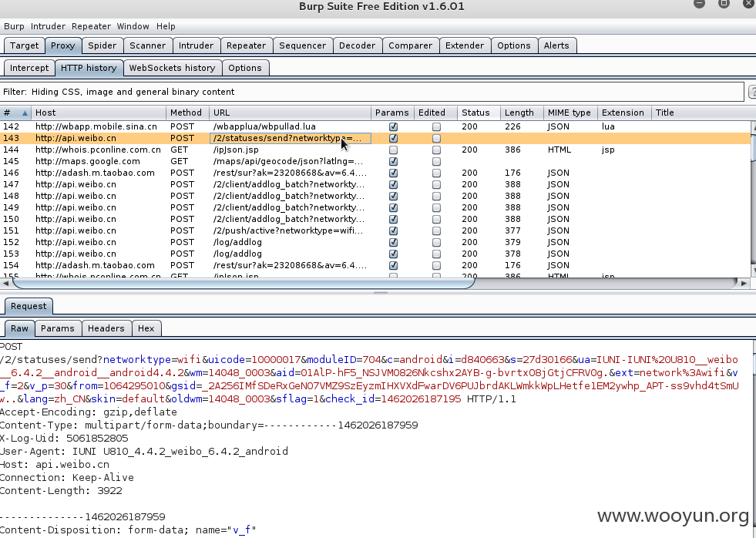Toggle Params checkbox for row 144
This screenshot has width=756, height=538.
[x=394, y=150]
